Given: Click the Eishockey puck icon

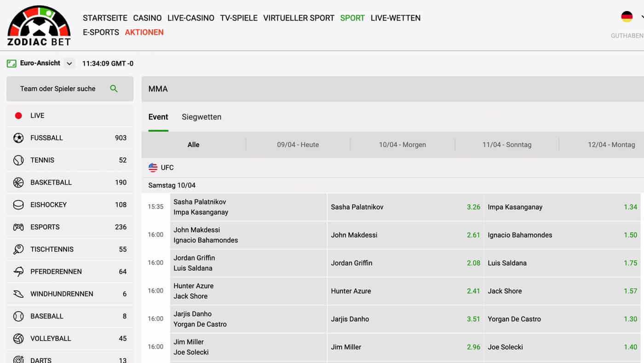Looking at the screenshot, I should click(18, 204).
